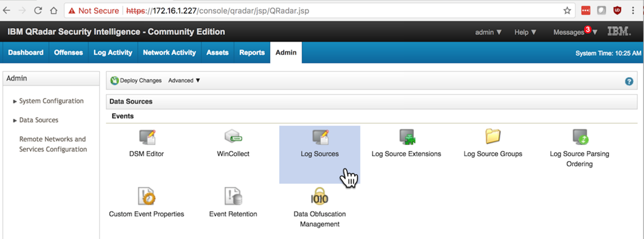This screenshot has width=644, height=239.
Task: Switch to the Offenses tab
Action: pyautogui.click(x=68, y=52)
